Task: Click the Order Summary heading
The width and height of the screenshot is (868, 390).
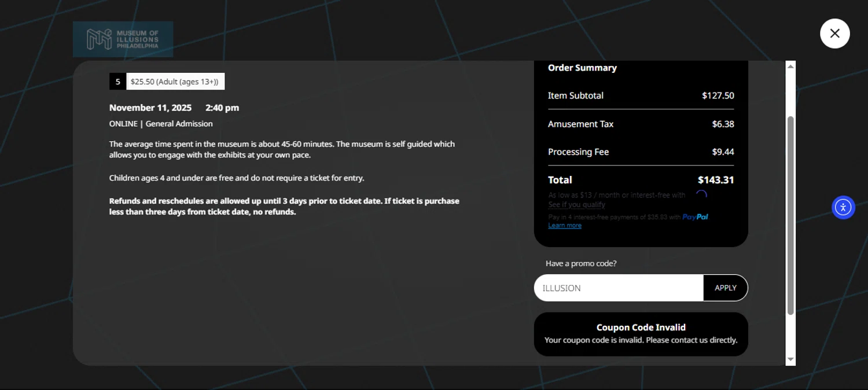Action: point(582,68)
